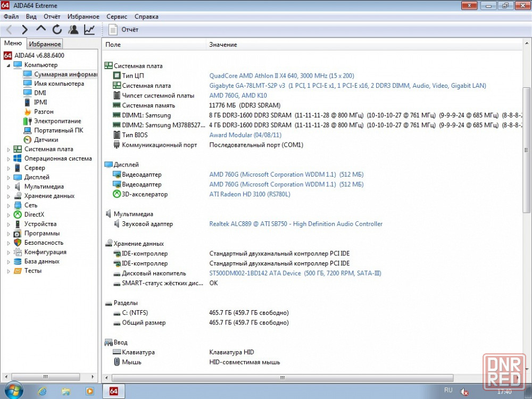This screenshot has height=399, width=532.
Task: Collapse the Компьютер tree node
Action: coord(9,65)
